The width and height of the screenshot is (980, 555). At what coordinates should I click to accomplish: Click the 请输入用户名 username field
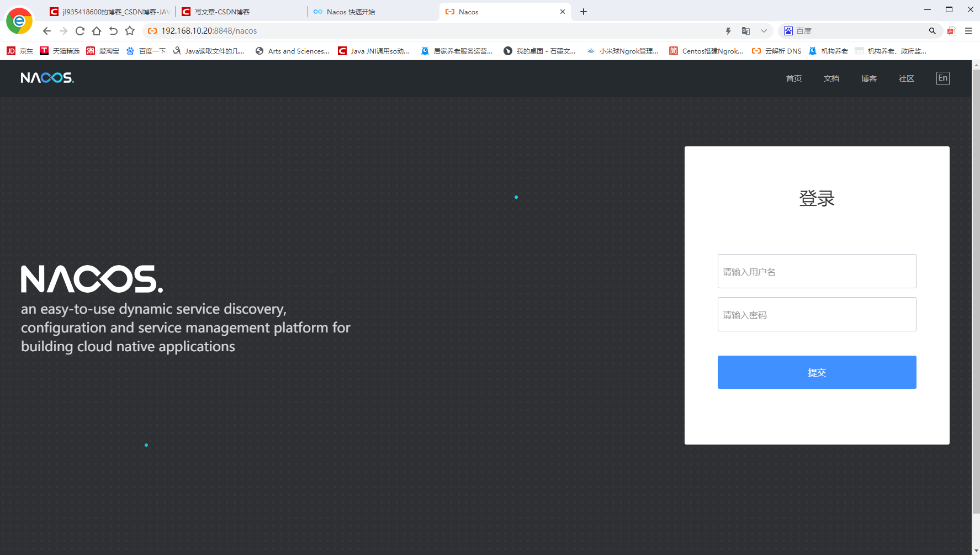817,271
